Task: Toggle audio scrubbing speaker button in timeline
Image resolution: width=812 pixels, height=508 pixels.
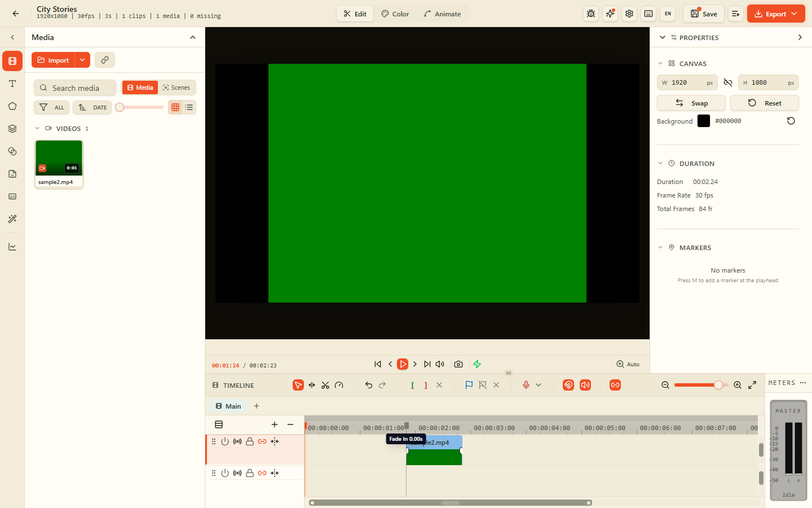Action: pyautogui.click(x=585, y=385)
